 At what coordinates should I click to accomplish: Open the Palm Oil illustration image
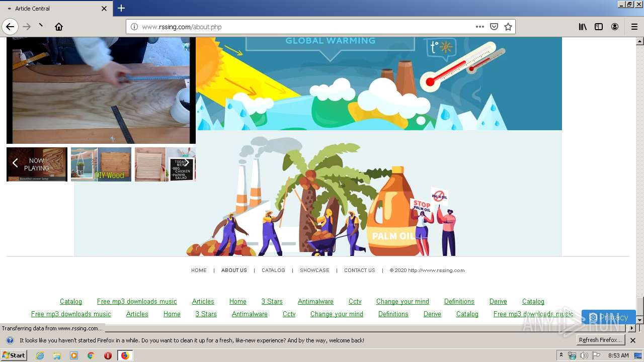318,194
